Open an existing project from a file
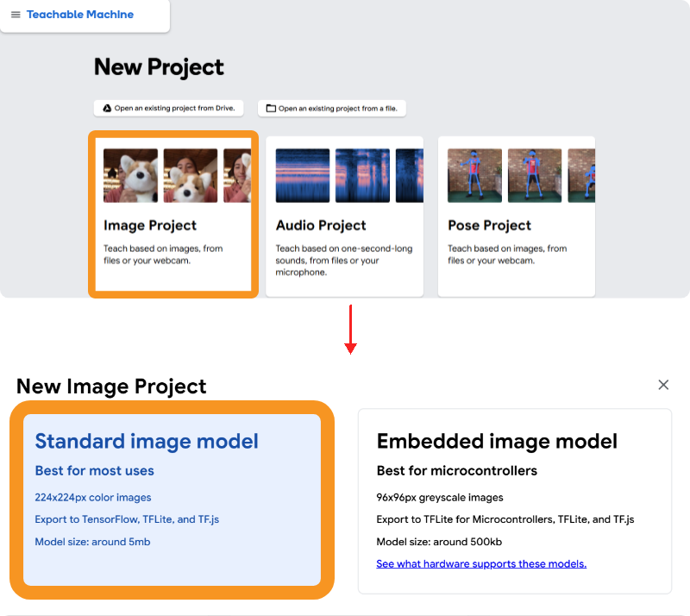The width and height of the screenshot is (690, 616). [x=332, y=109]
